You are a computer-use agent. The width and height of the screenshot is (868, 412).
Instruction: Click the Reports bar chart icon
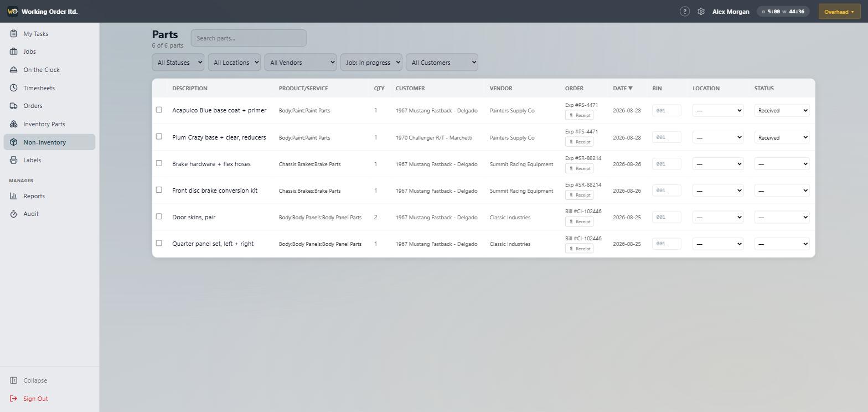click(13, 196)
